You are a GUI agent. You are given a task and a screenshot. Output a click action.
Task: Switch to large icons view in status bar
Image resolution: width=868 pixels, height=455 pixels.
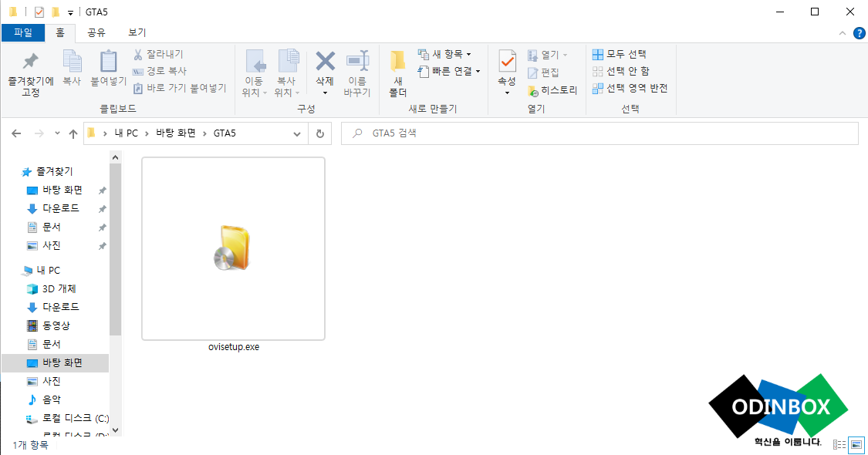pyautogui.click(x=856, y=444)
